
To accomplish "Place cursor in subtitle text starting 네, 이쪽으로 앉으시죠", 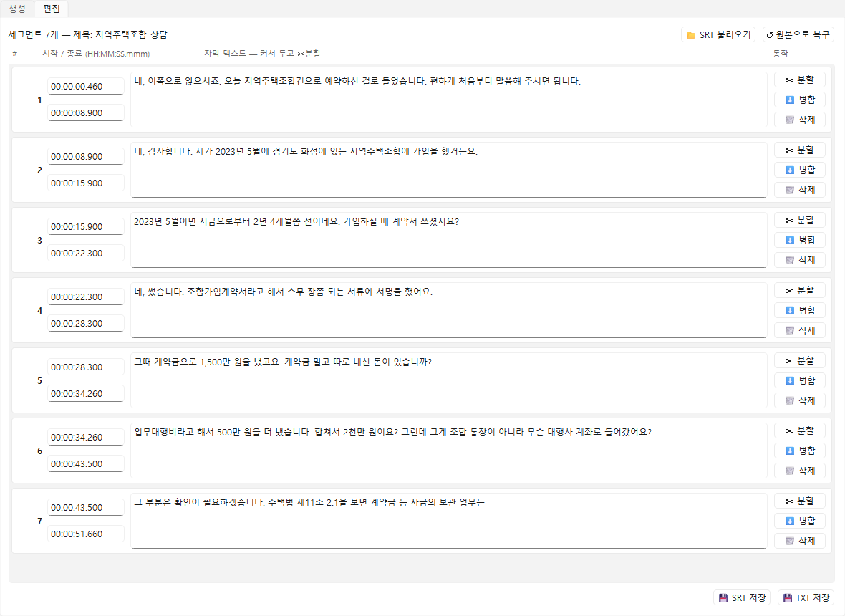I will (x=448, y=100).
